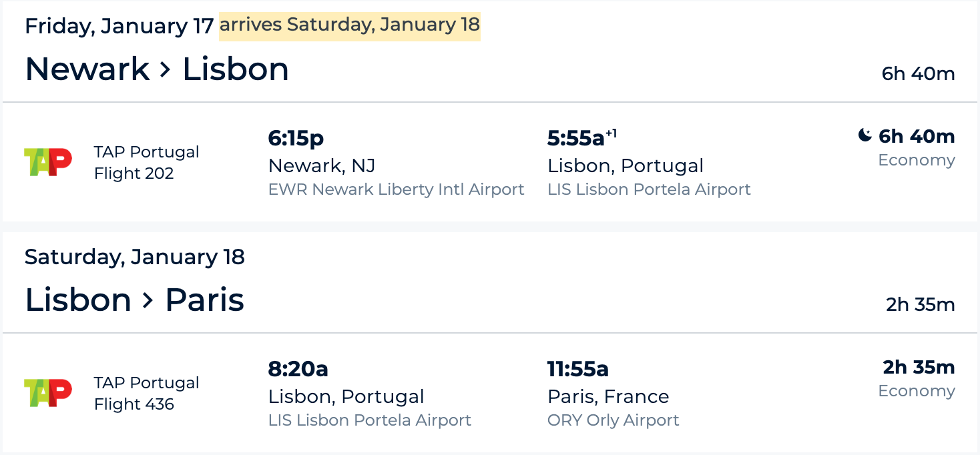The image size is (980, 455).
Task: Click the overnight moon icon
Action: point(865,136)
